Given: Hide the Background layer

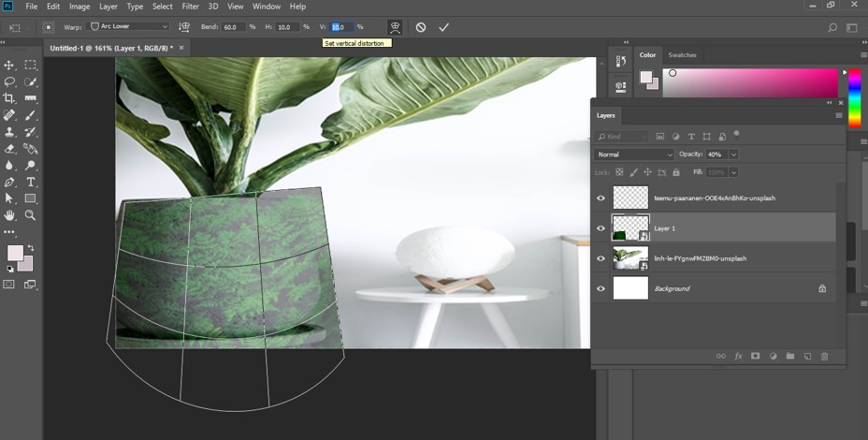Looking at the screenshot, I should coord(601,288).
